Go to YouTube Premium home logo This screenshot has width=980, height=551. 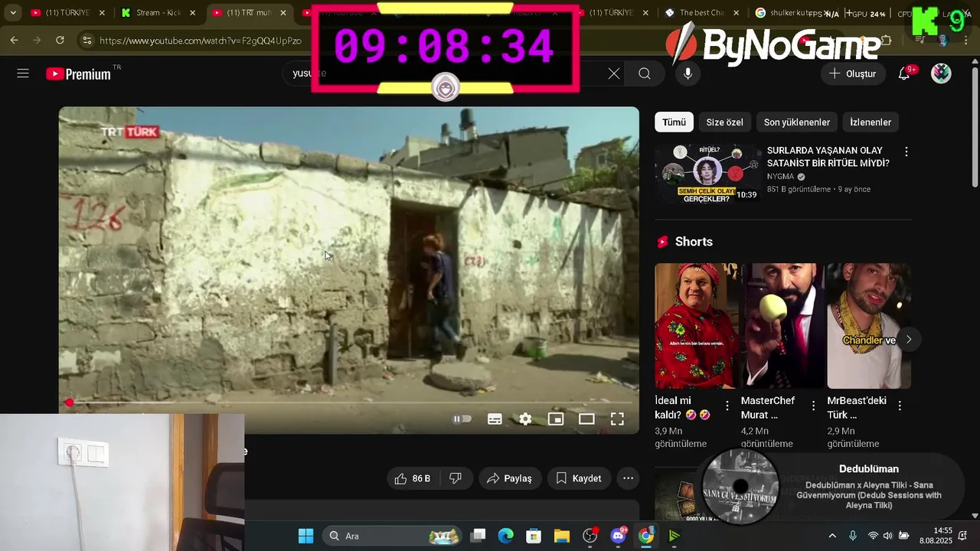pos(78,74)
